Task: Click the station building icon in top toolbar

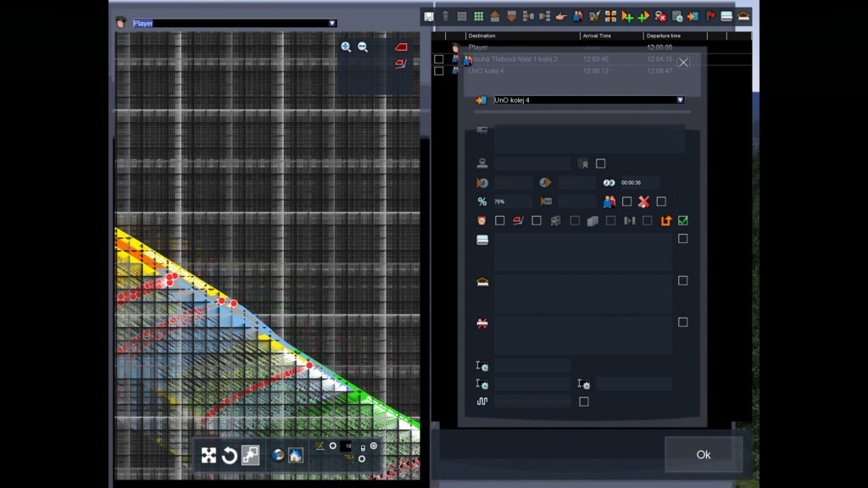Action: [743, 17]
